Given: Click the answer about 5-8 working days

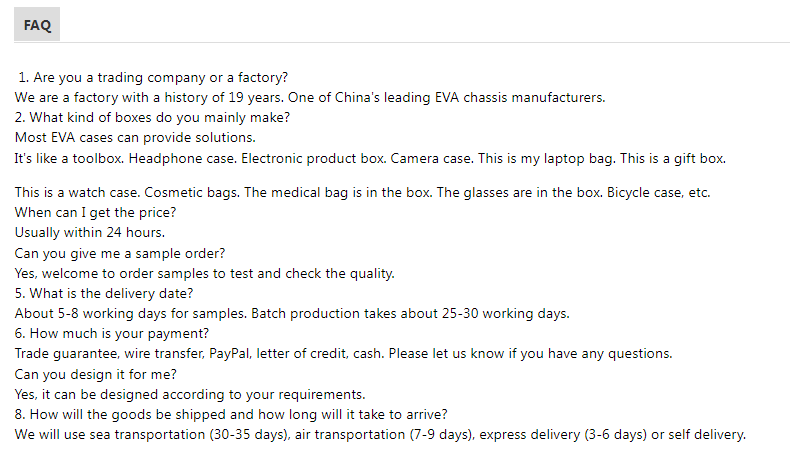Looking at the screenshot, I should [292, 313].
